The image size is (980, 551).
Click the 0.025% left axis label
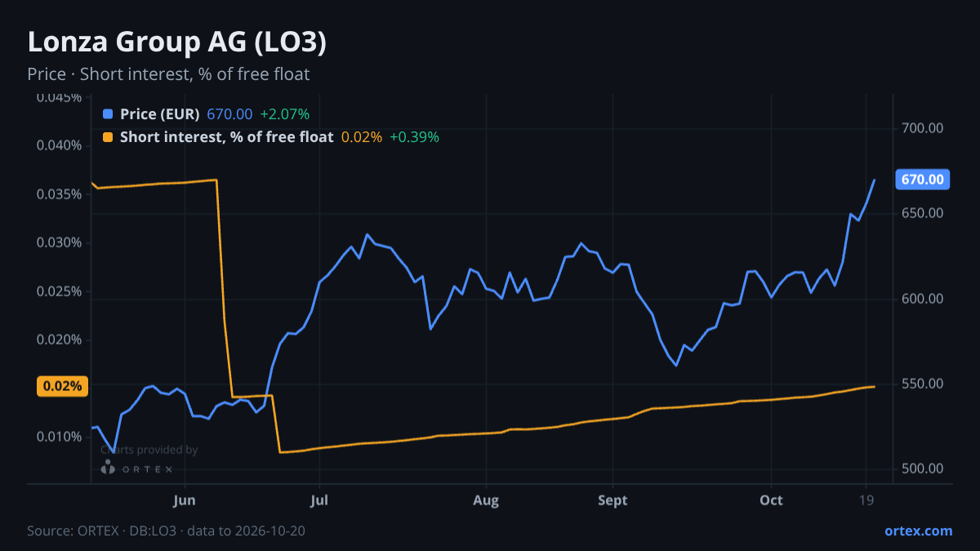click(58, 291)
